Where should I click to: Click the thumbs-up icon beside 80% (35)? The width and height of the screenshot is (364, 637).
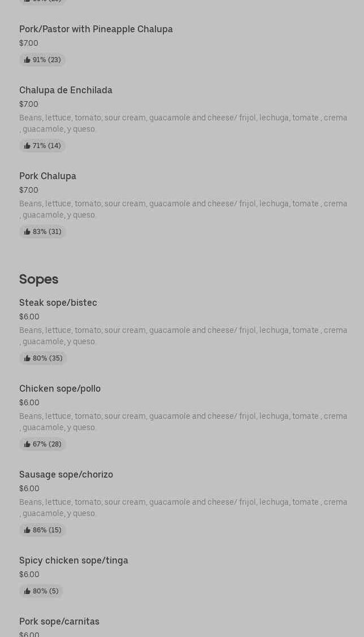click(x=27, y=358)
